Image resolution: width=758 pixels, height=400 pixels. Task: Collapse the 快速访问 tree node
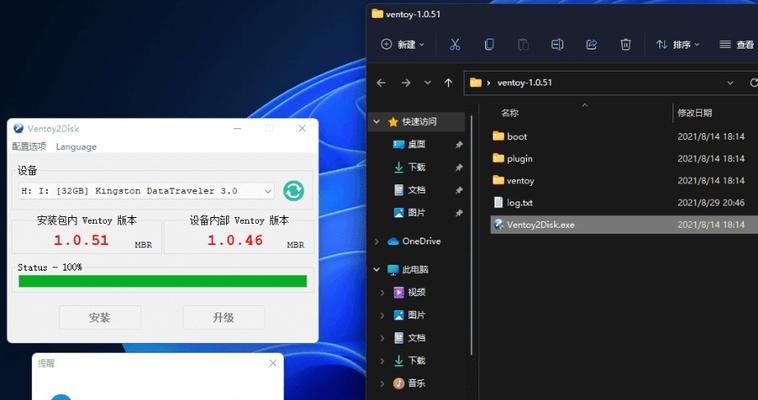click(377, 122)
